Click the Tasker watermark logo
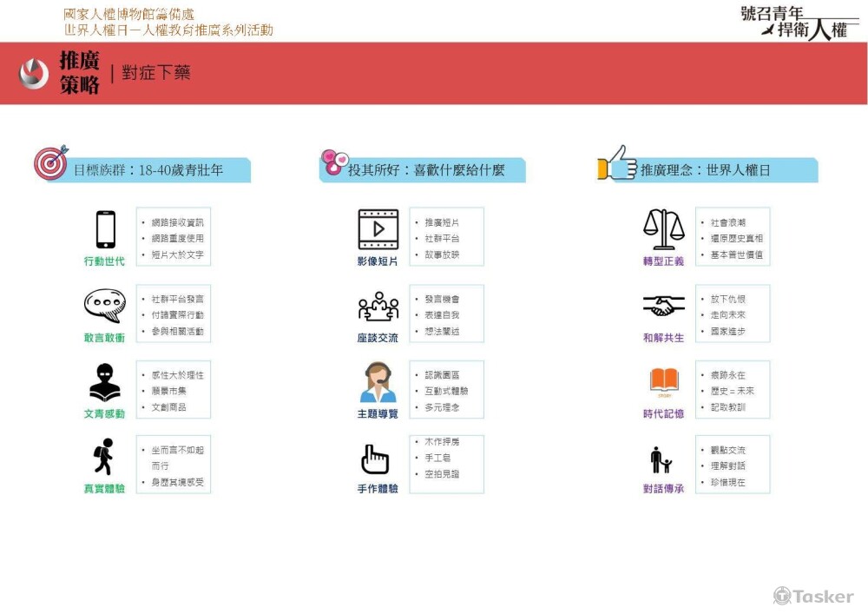This screenshot has height=614, width=868. [813, 596]
